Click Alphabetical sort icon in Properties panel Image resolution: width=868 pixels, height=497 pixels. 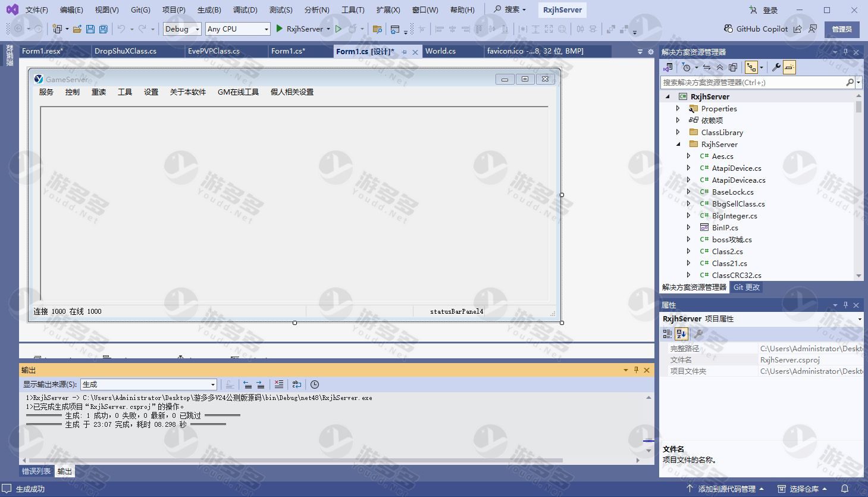pos(681,334)
